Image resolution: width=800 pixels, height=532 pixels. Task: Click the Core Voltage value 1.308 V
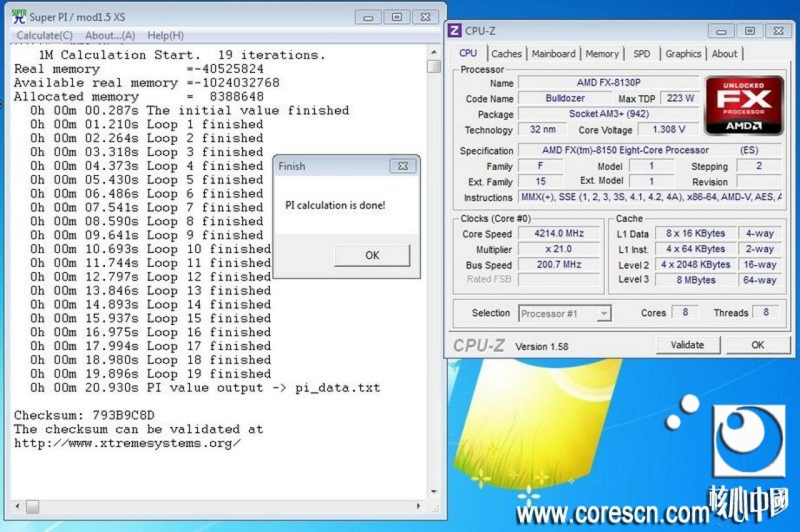(x=668, y=129)
